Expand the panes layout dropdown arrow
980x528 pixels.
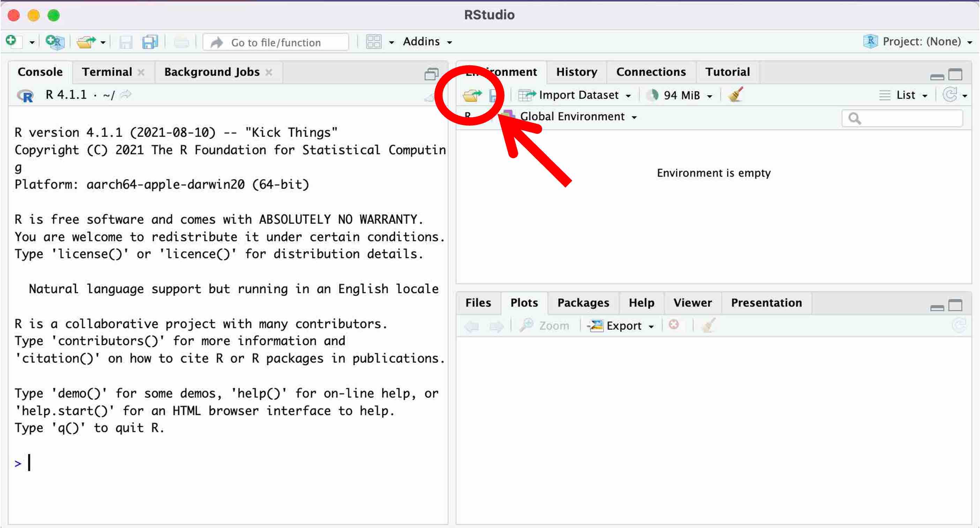click(x=391, y=43)
